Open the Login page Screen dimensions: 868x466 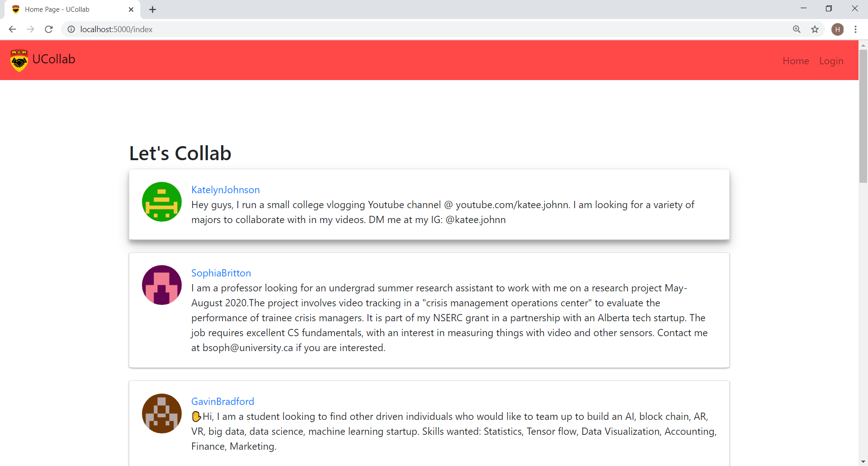pos(831,61)
